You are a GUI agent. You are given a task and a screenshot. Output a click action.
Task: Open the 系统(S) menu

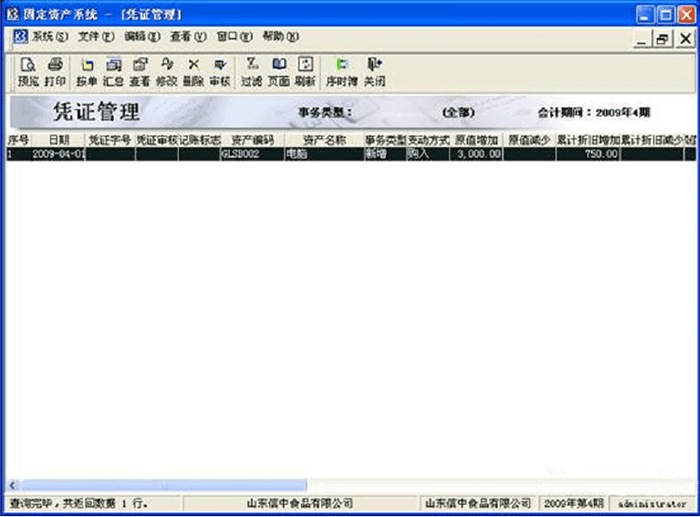click(x=50, y=37)
